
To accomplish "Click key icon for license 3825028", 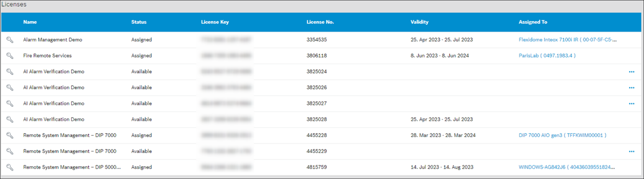I will pos(10,119).
